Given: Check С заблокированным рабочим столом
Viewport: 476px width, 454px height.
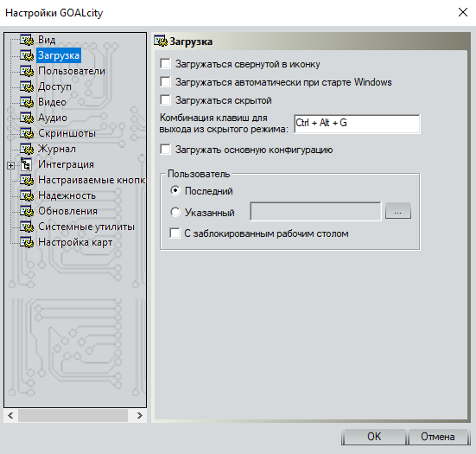Looking at the screenshot, I should [175, 233].
